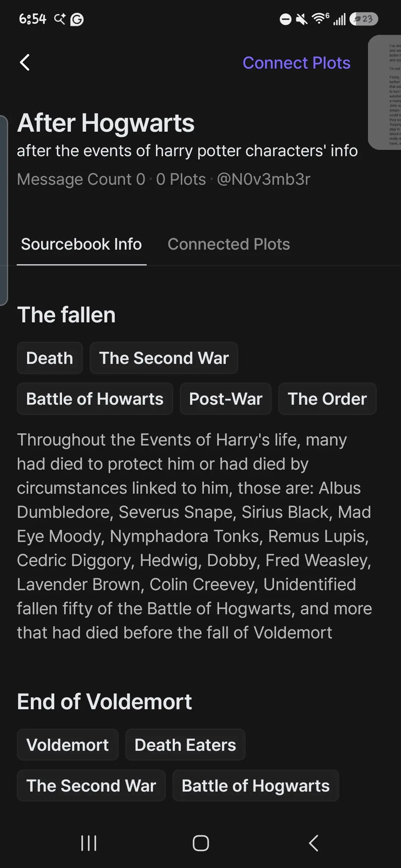Tap the Death tag chip
401x868 pixels.
[50, 358]
